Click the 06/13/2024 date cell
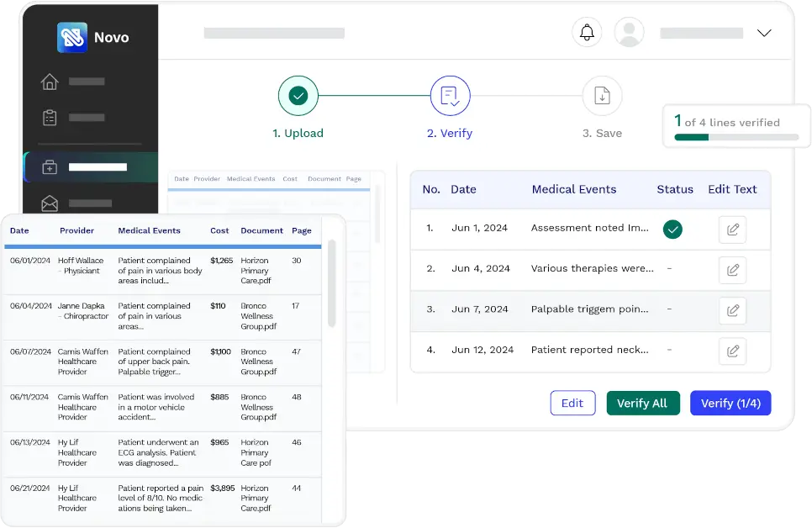Screen dimensions: 812x528 [x=30, y=442]
